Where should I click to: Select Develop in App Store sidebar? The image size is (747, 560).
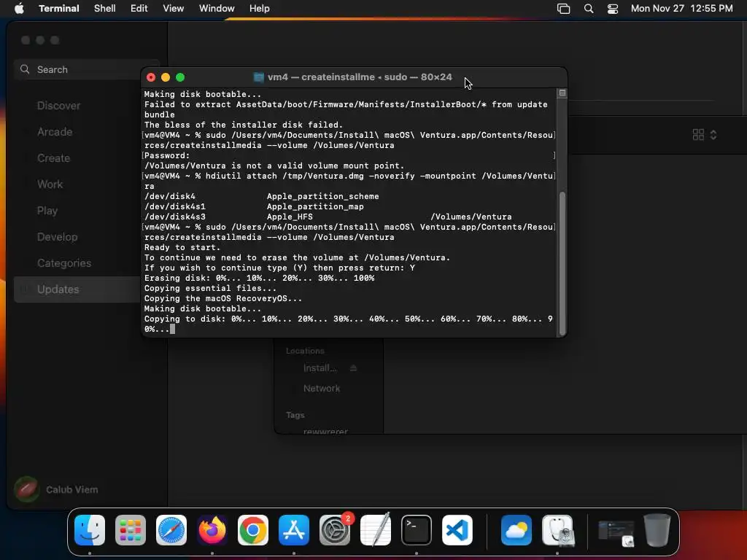pyautogui.click(x=57, y=237)
